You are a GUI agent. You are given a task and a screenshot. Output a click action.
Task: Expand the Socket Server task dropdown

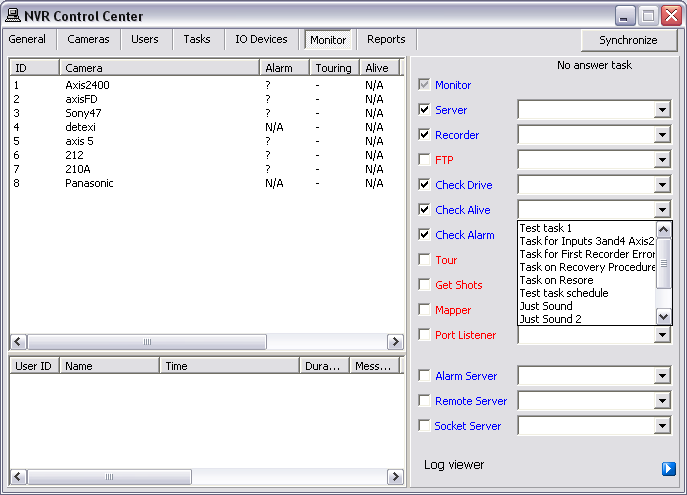click(662, 425)
